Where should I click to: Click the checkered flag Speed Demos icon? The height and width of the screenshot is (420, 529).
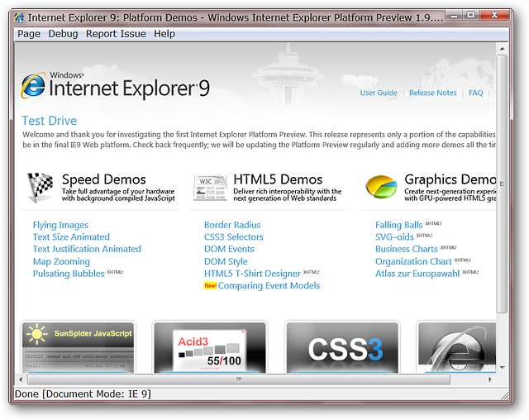(x=41, y=187)
